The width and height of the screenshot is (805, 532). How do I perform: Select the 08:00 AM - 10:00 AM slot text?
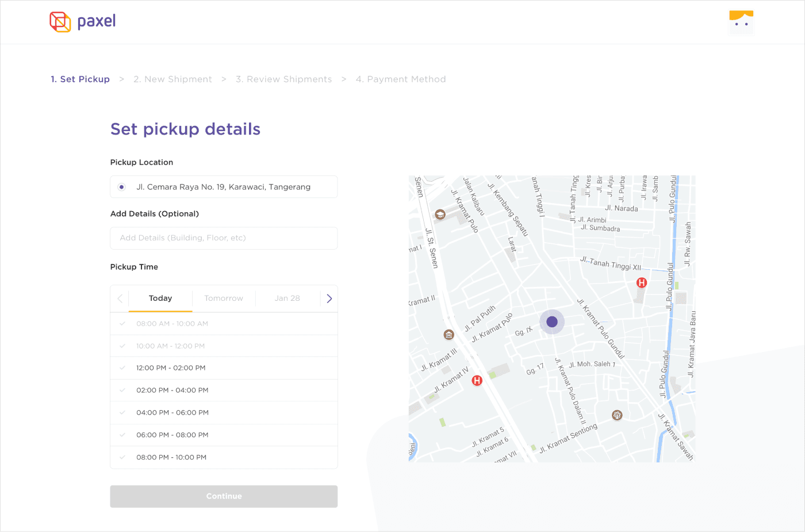coord(172,324)
